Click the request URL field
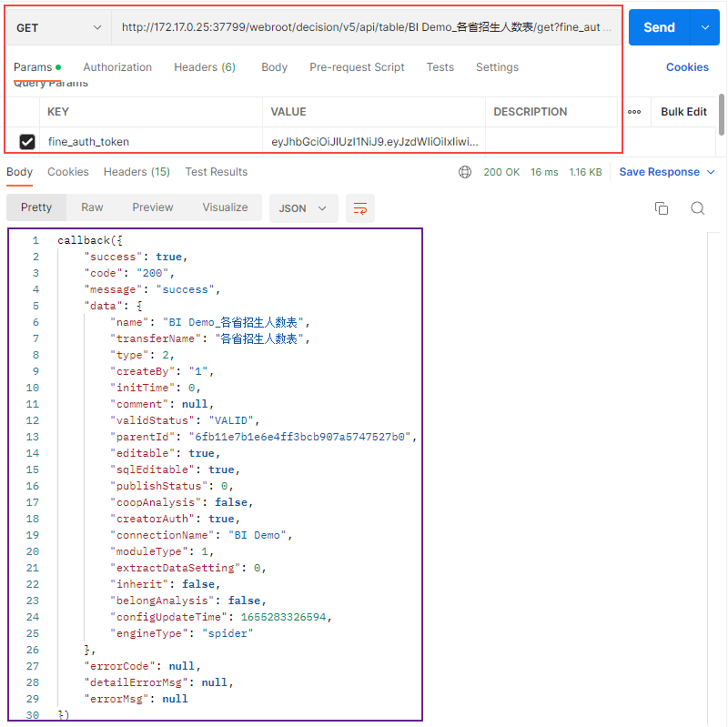728x727 pixels. click(x=367, y=28)
